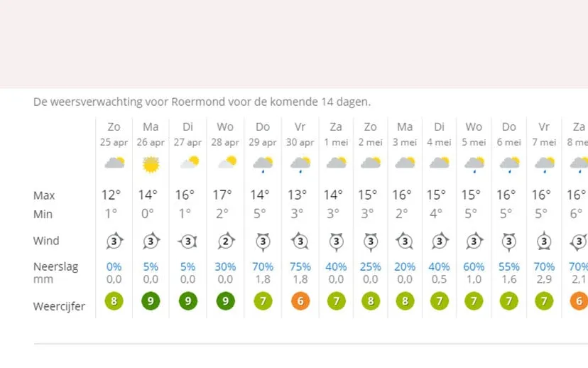
Task: Click the partly sunny icon for 27 apr
Action: [x=188, y=163]
